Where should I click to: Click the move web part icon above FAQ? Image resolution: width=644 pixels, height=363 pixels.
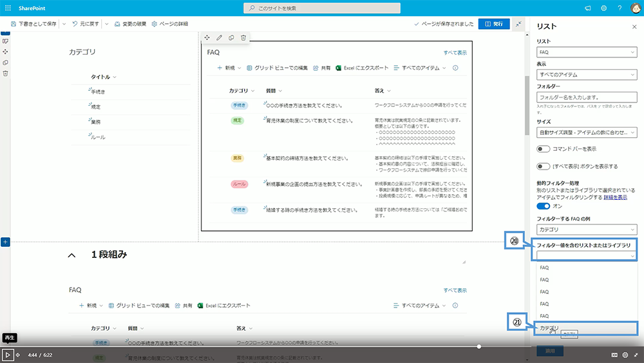207,38
